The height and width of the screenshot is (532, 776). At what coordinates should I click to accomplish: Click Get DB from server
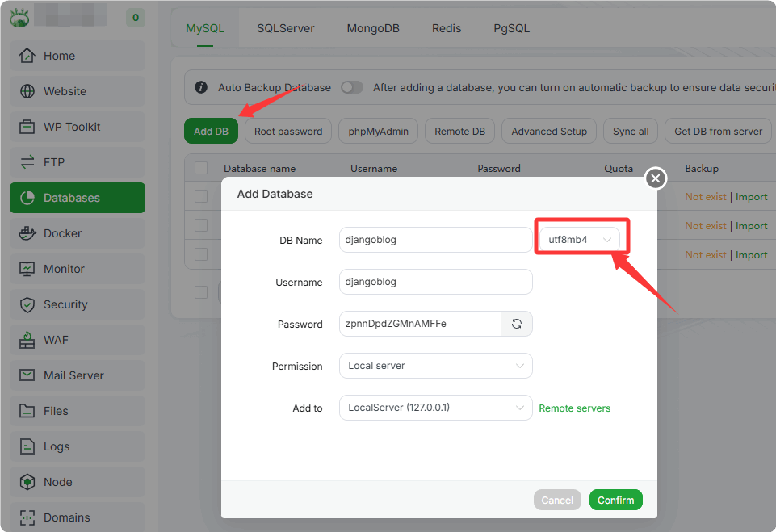pos(718,131)
